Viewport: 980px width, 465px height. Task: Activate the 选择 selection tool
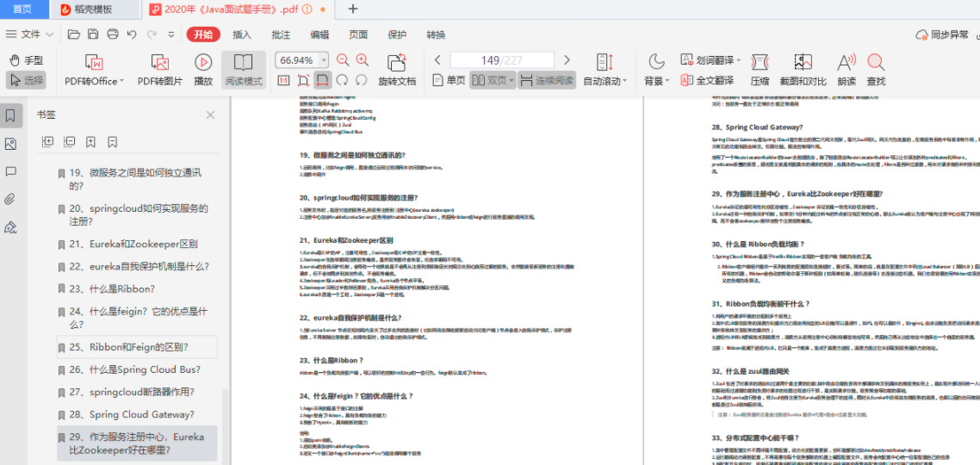[27, 79]
